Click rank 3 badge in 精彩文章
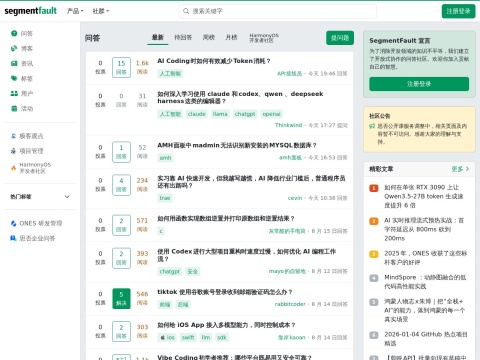 374,254
